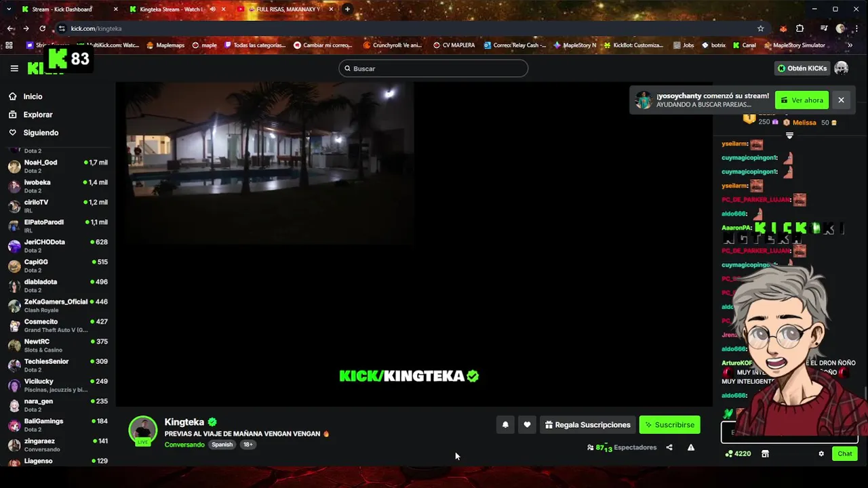Go back in browser history

10,28
